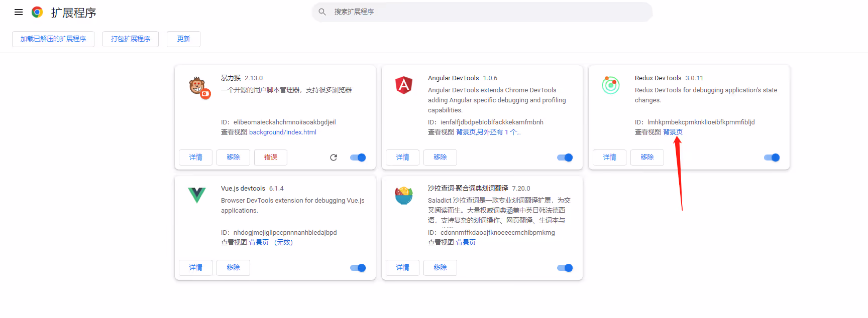Disable the Angular DevTools toggle
Image resolution: width=868 pixels, height=318 pixels.
565,157
